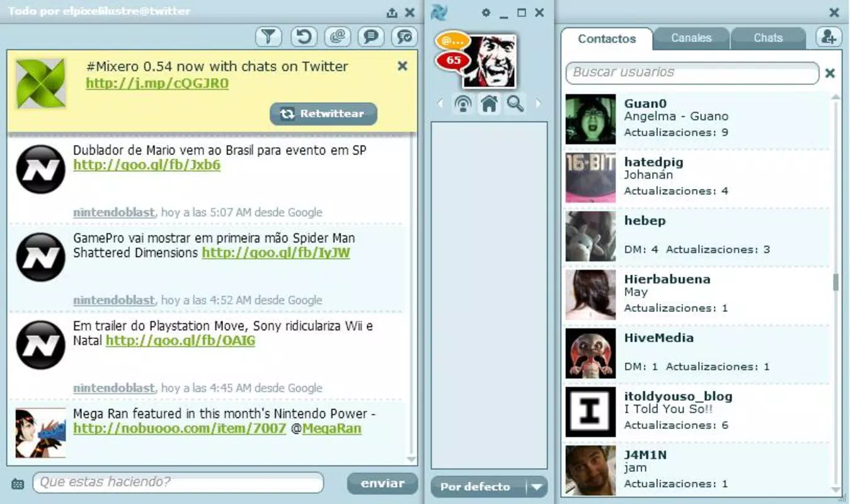This screenshot has height=504, width=850.
Task: Switch to the Canales tab
Action: [x=691, y=38]
